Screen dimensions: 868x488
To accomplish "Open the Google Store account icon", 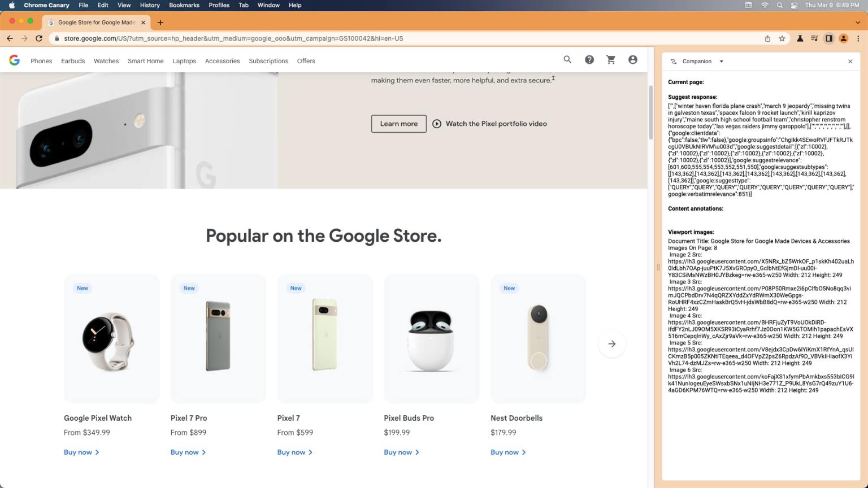I will tap(632, 59).
